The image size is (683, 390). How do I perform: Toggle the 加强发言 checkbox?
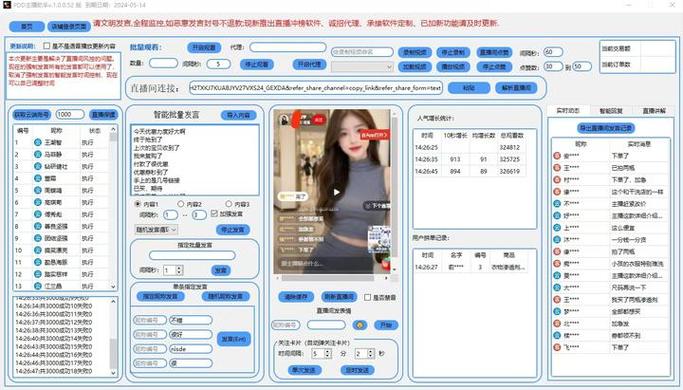coord(214,214)
